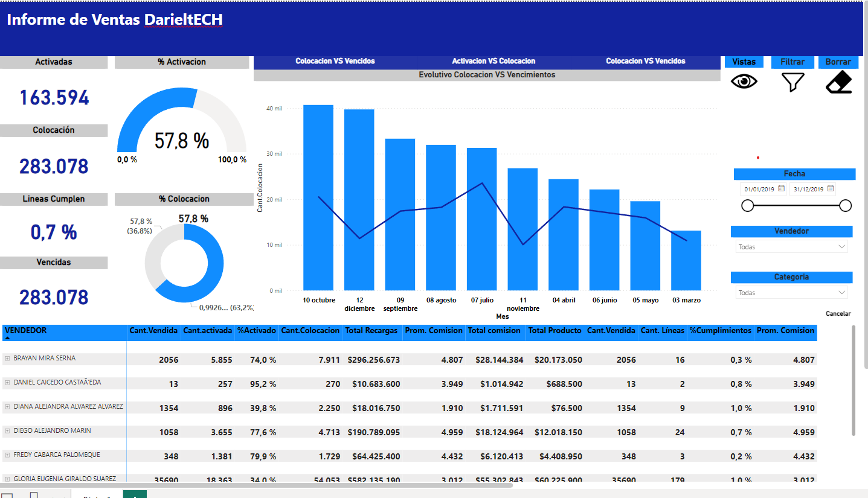This screenshot has width=868, height=498.
Task: Open calendar picker for start date 01/01/2019
Action: point(781,189)
